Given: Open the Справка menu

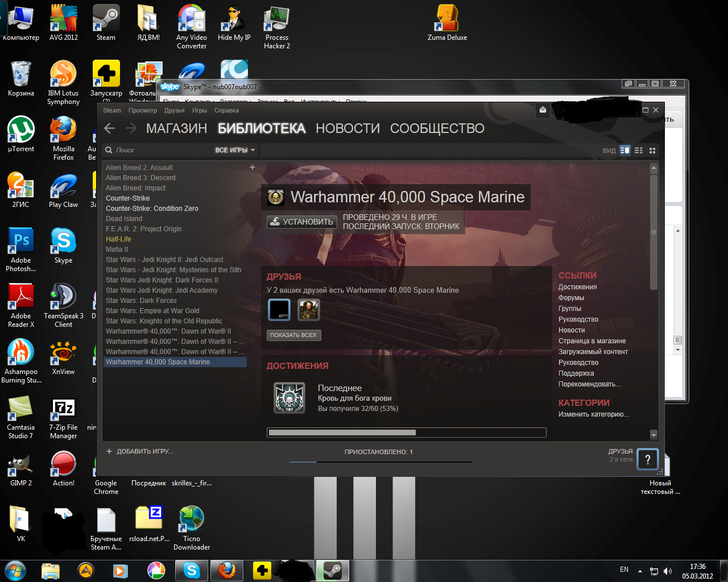Looking at the screenshot, I should click(227, 110).
